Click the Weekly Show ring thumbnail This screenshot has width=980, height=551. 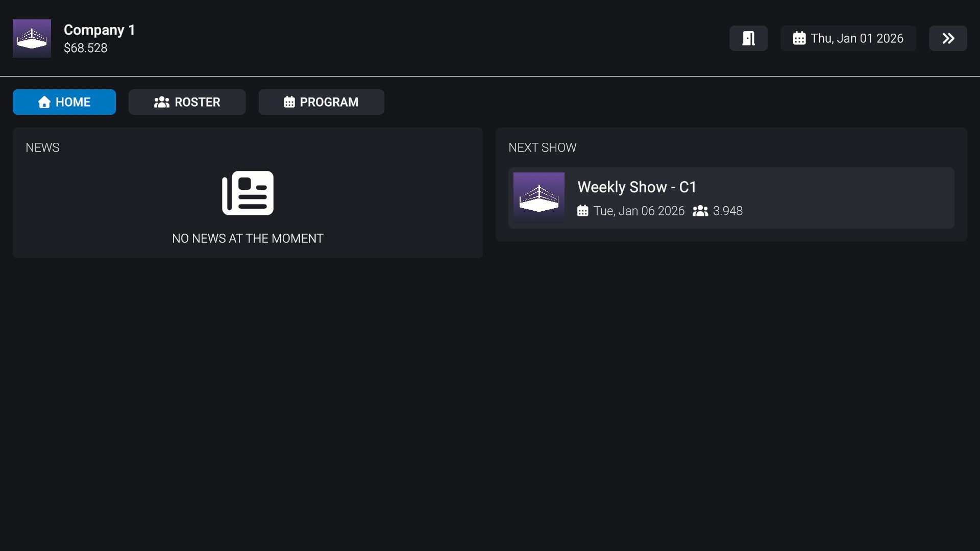pos(539,199)
